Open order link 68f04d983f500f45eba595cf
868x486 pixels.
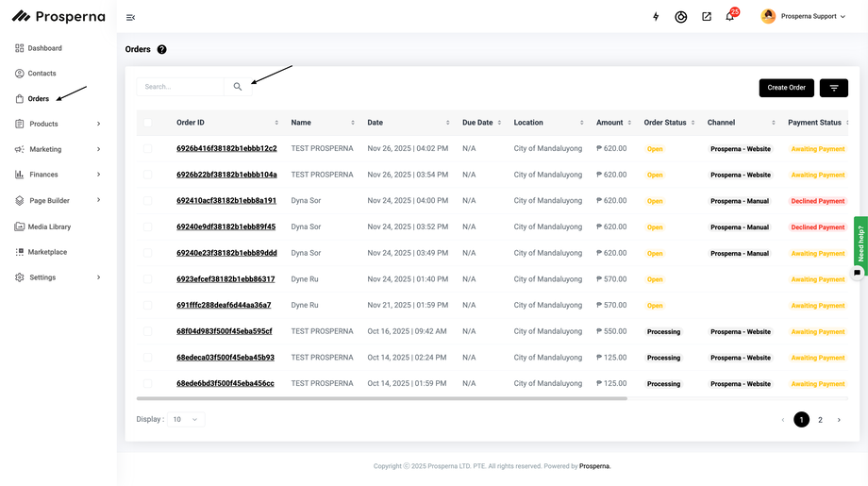click(224, 331)
